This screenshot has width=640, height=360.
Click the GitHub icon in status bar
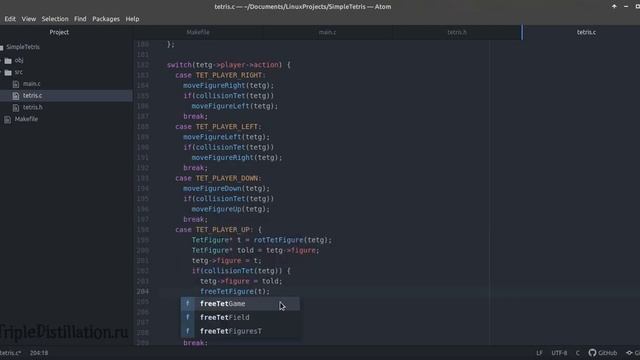click(592, 353)
